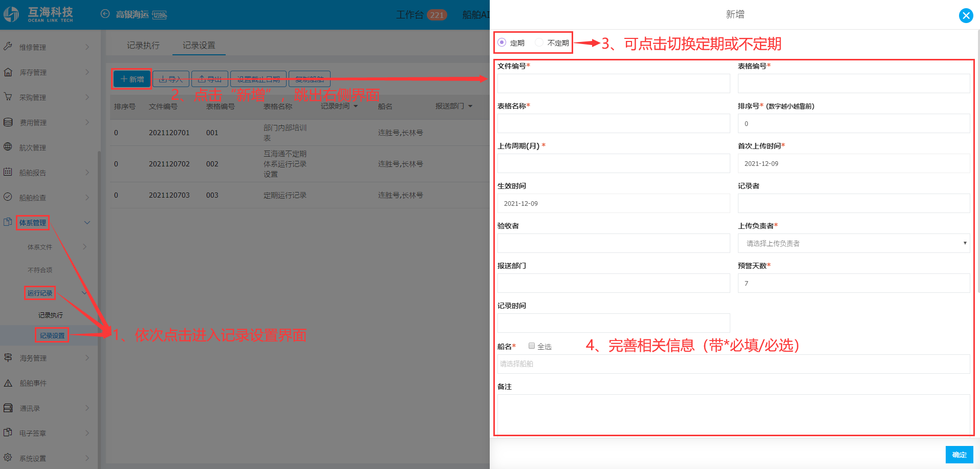The height and width of the screenshot is (469, 980).
Task: Click the 复制船舶 button
Action: click(310, 79)
